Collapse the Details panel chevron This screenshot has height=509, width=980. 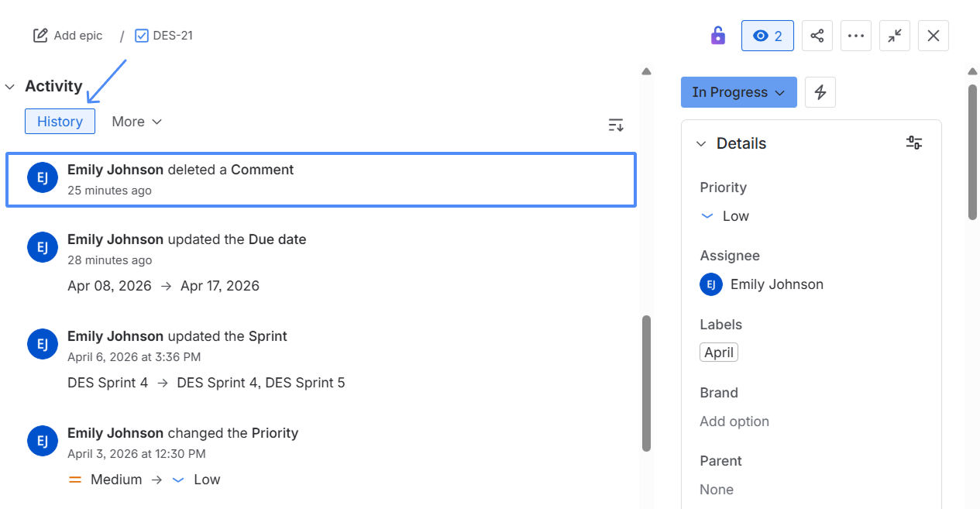pos(701,143)
